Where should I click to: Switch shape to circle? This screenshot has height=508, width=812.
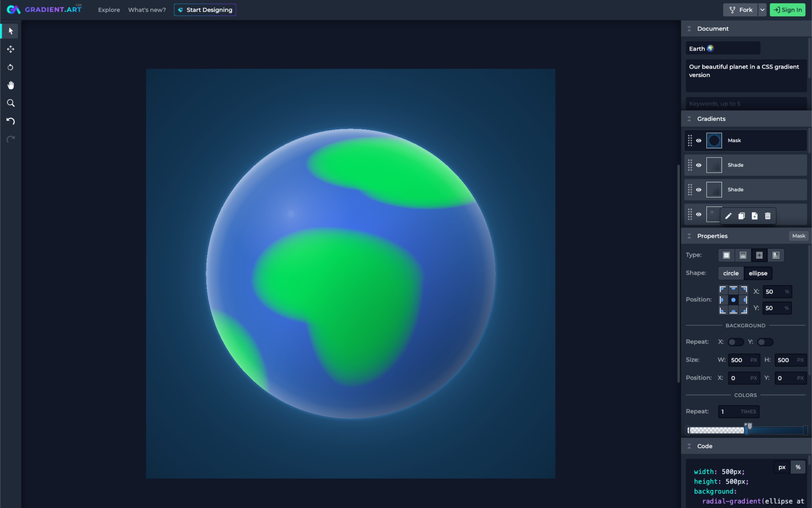(x=731, y=273)
